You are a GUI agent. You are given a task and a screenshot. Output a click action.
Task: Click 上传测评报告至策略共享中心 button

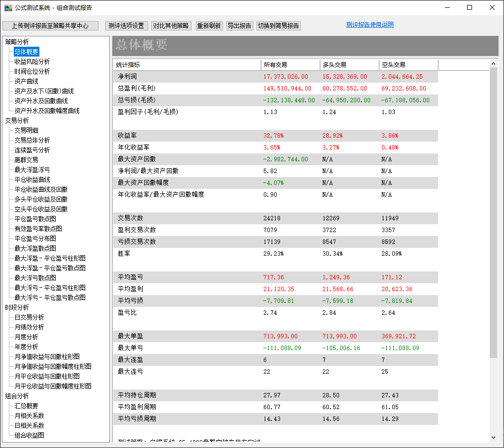point(50,26)
